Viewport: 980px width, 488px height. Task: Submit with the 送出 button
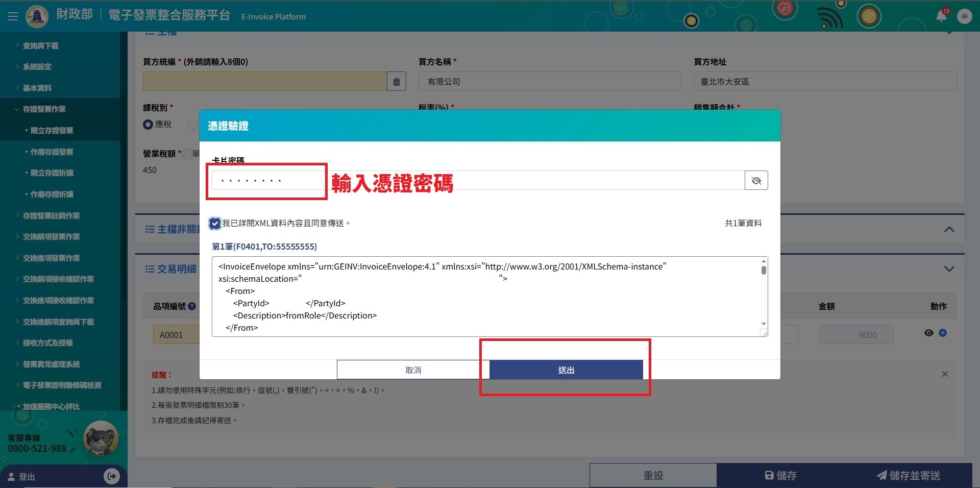(x=566, y=370)
